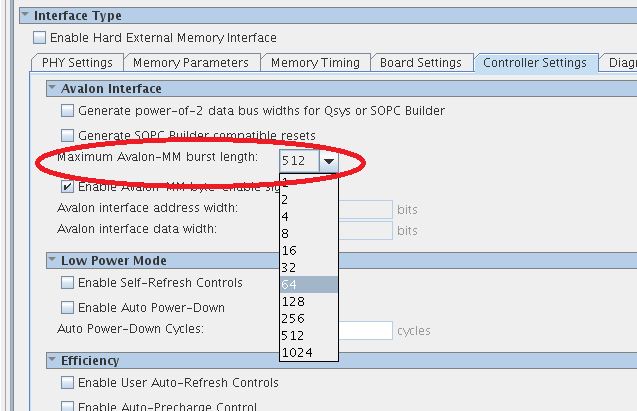The image size is (637, 411).
Task: Choose 64 from burst length list
Action: (x=308, y=285)
